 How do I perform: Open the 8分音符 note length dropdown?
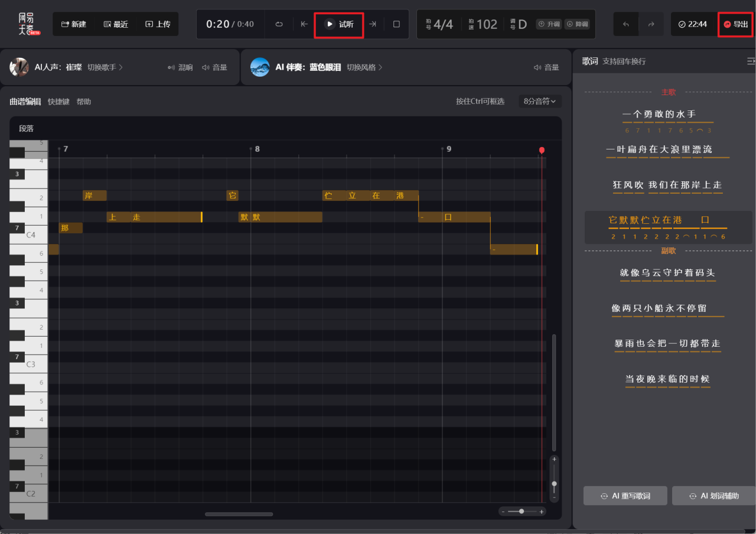(540, 102)
